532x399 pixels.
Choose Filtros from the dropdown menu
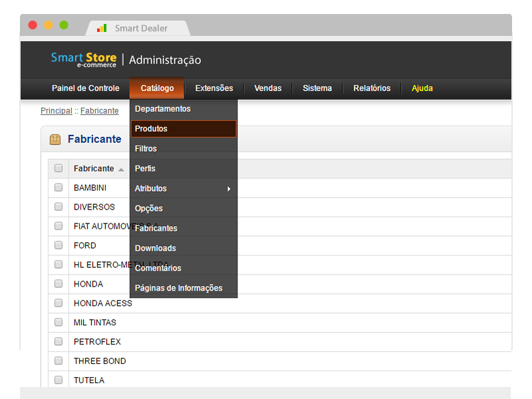184,148
